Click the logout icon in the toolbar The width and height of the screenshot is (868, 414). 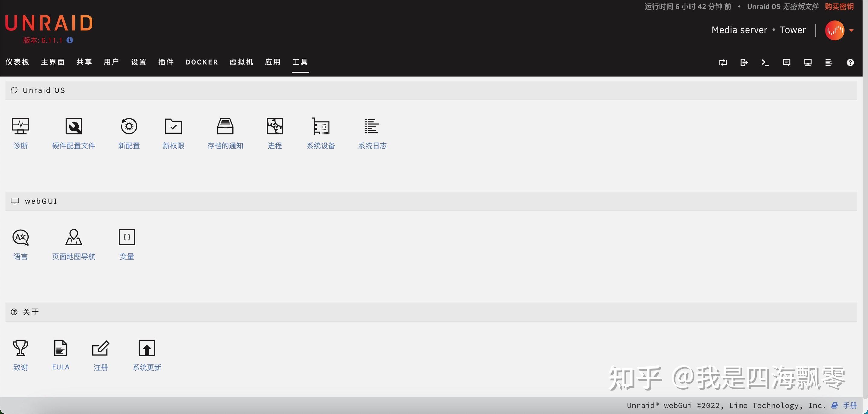click(744, 62)
